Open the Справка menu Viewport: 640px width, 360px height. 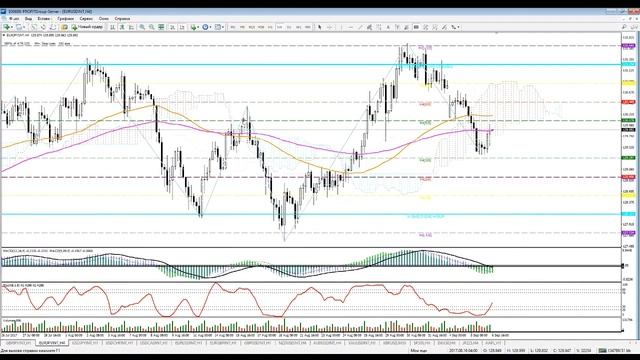point(122,19)
